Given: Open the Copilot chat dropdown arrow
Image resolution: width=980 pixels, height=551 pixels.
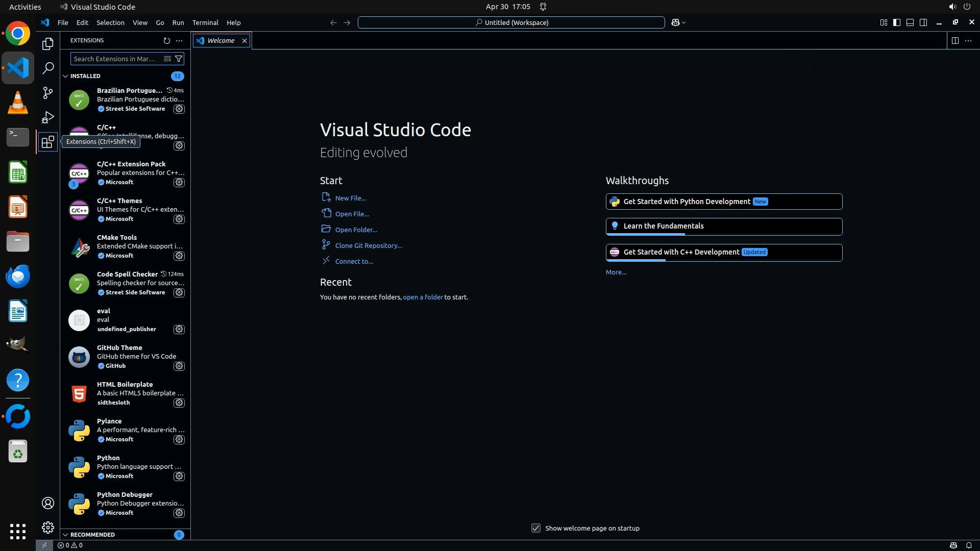Looking at the screenshot, I should [684, 22].
